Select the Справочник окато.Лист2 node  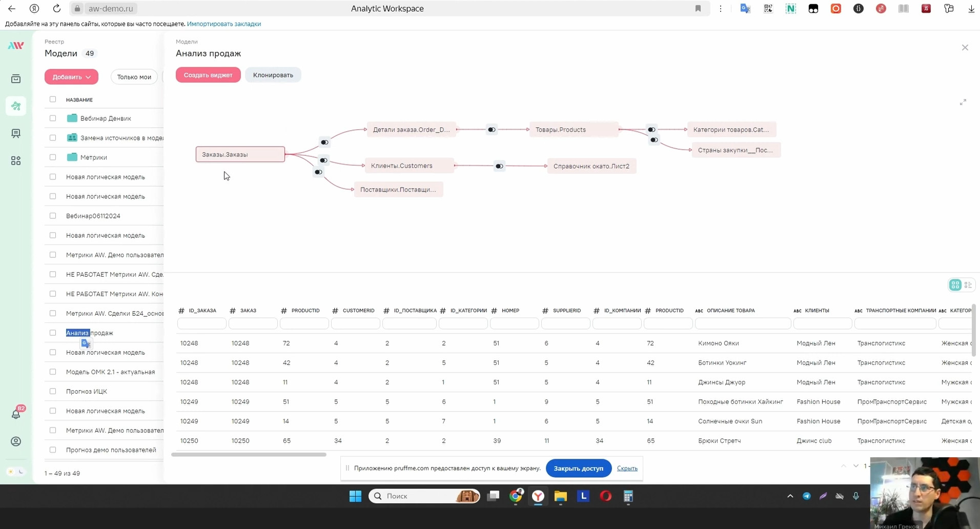coord(591,166)
